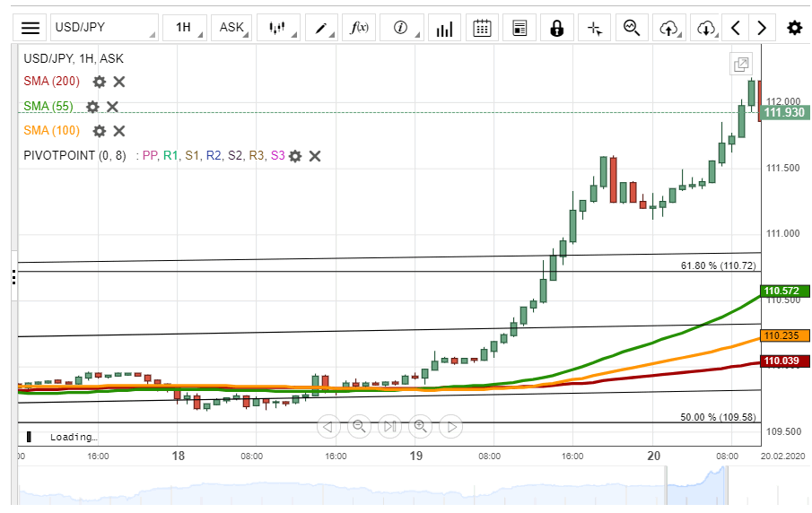Click the circular zoom in chart button
812x513 pixels.
coord(420,427)
